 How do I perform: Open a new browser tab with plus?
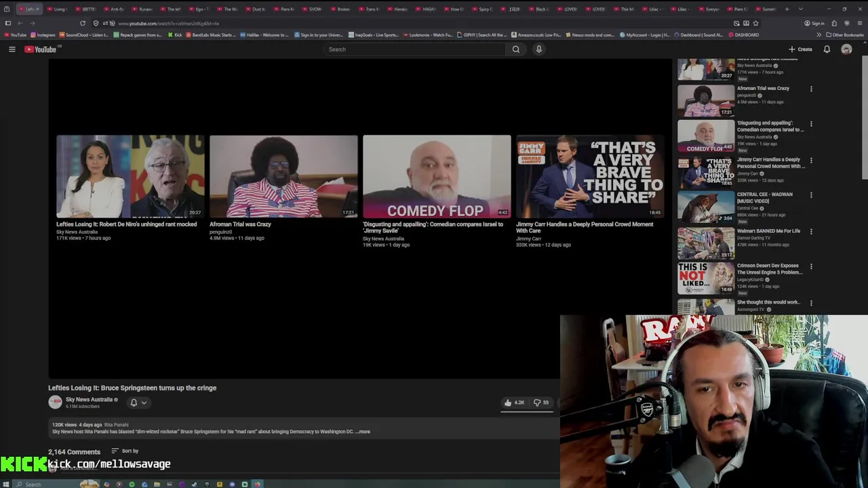[x=787, y=9]
